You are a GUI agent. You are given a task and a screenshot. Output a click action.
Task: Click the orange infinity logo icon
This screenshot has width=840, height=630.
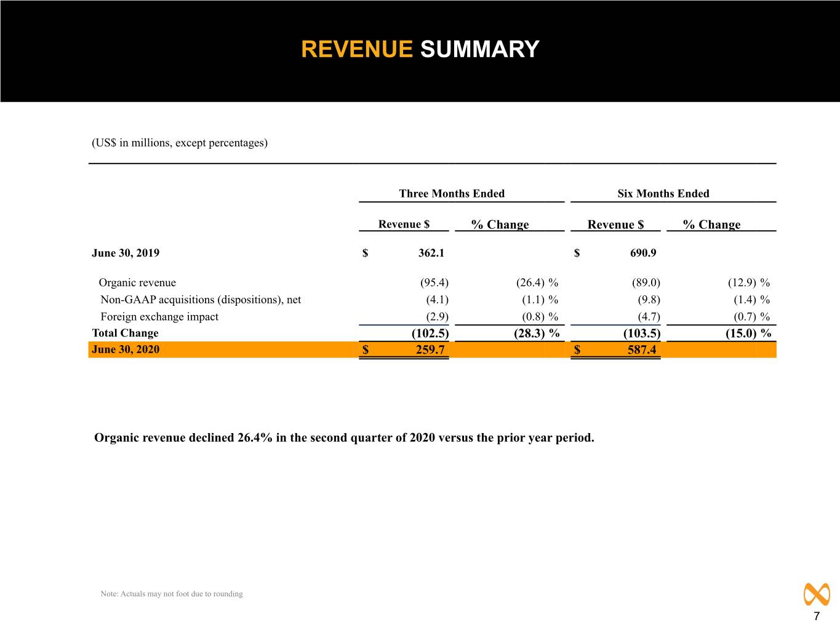tap(817, 594)
